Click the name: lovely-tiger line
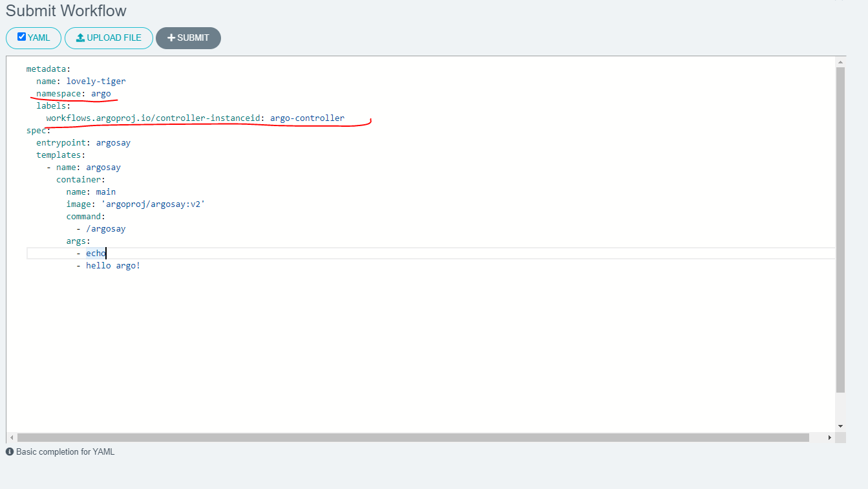This screenshot has height=489, width=868. (81, 81)
